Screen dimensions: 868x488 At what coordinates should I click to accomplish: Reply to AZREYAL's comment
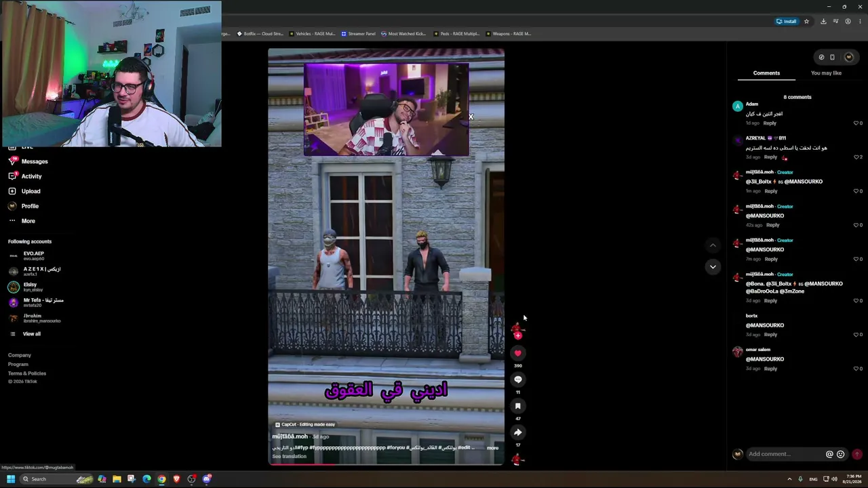pos(770,157)
